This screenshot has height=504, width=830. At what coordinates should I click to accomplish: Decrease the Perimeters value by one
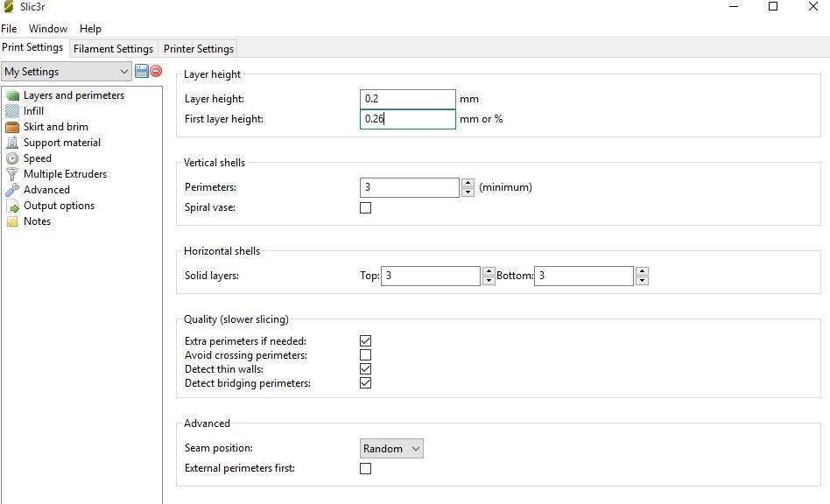point(468,192)
